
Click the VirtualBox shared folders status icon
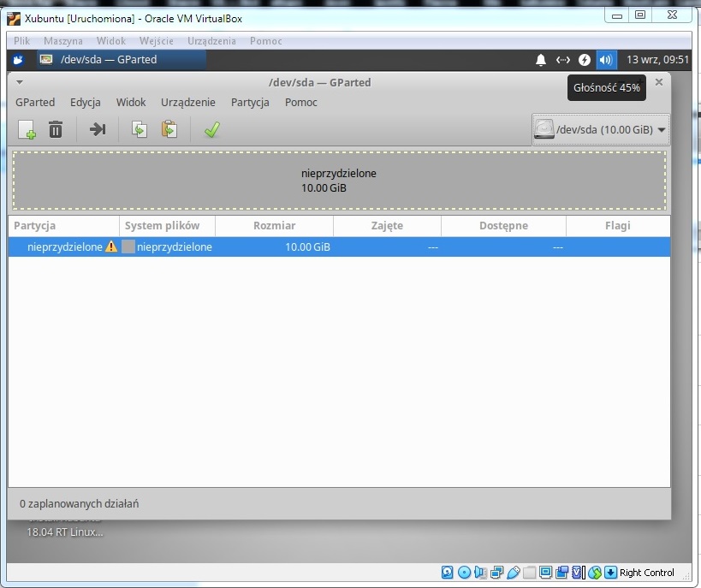coord(529,573)
